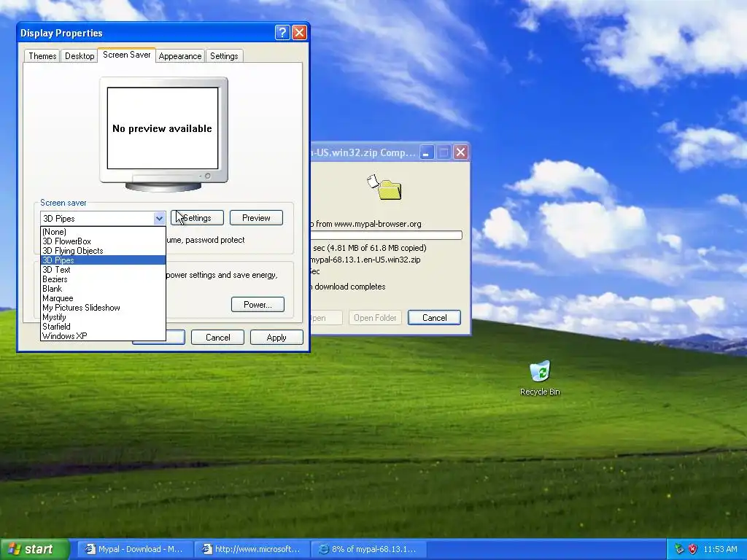The width and height of the screenshot is (747, 560).
Task: Collapse the screen saver dropdown arrow
Action: 159,219
